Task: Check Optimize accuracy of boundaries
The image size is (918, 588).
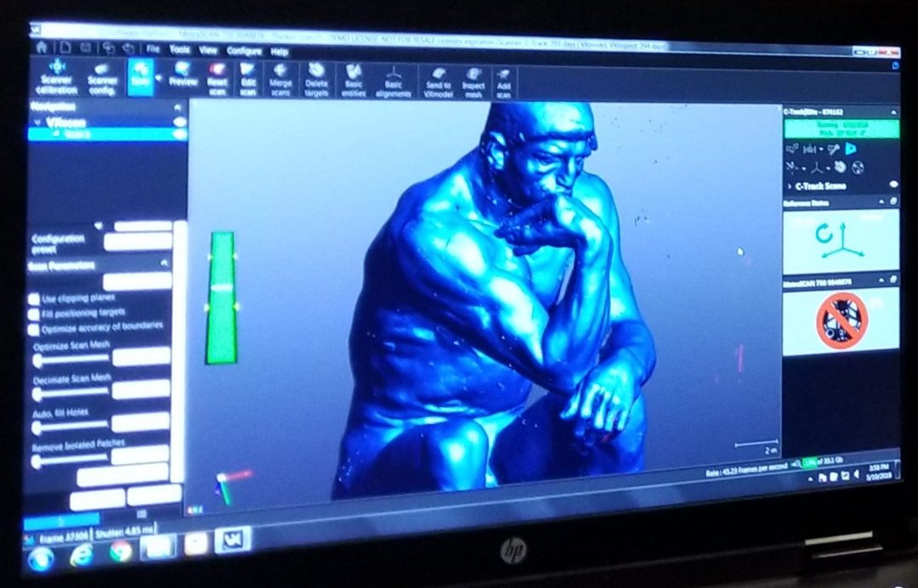Action: click(34, 330)
